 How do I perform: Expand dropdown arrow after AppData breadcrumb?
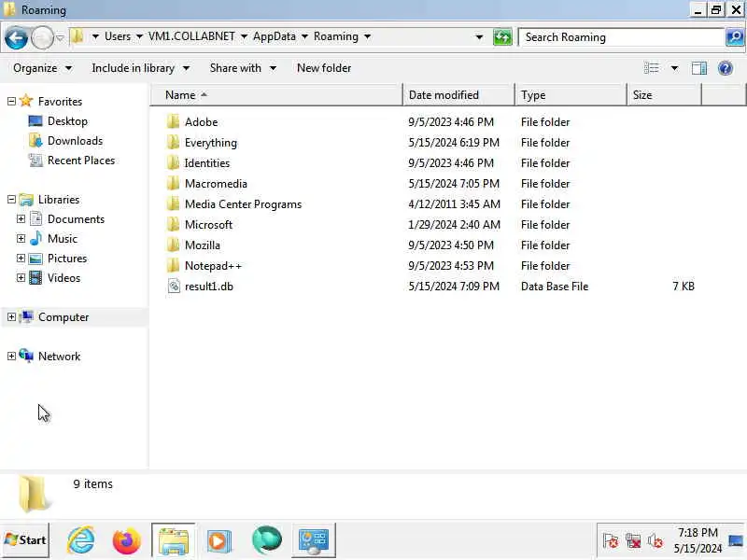(x=305, y=36)
